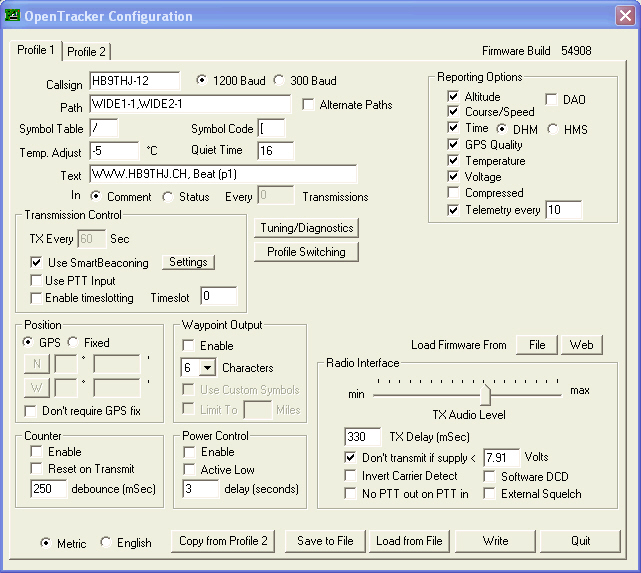This screenshot has height=573, width=641.
Task: Toggle Use SmartBeaconing checkbox
Action: coord(36,262)
